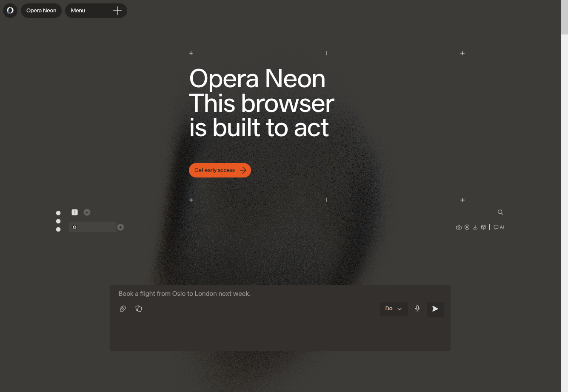Expand the Menu plus button
The image size is (568, 392).
pyautogui.click(x=117, y=11)
